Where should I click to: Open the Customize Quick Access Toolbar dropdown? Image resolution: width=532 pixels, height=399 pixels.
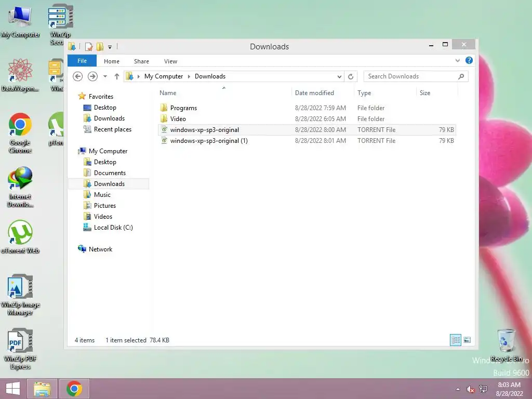point(110,47)
